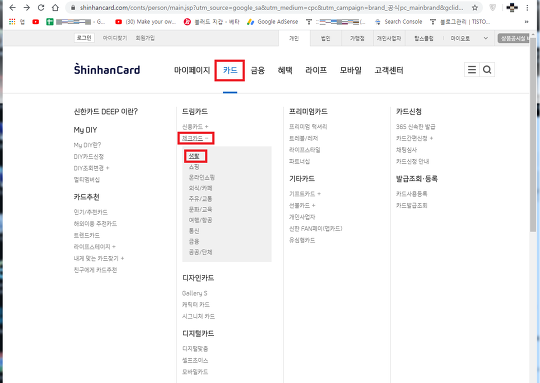Reload the page with the refresh icon

[x=41, y=8]
